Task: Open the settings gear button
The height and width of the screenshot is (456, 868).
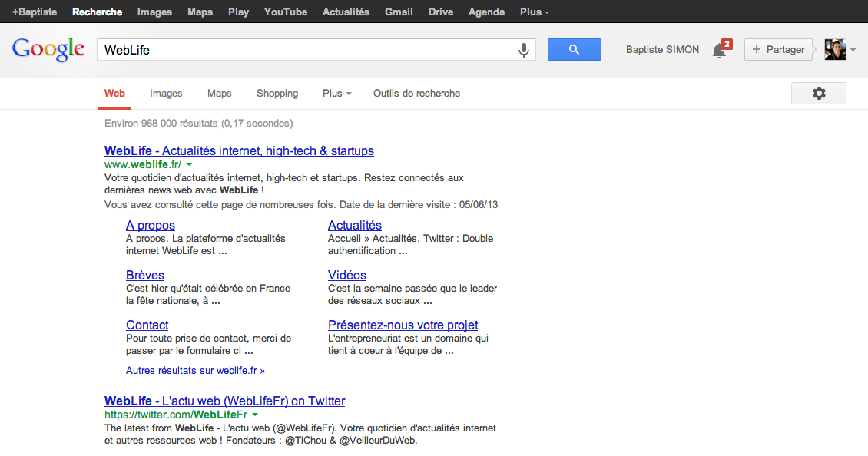Action: (818, 93)
